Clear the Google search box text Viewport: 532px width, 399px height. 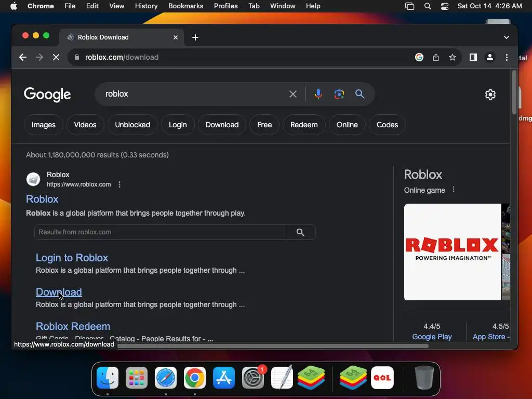pyautogui.click(x=293, y=94)
